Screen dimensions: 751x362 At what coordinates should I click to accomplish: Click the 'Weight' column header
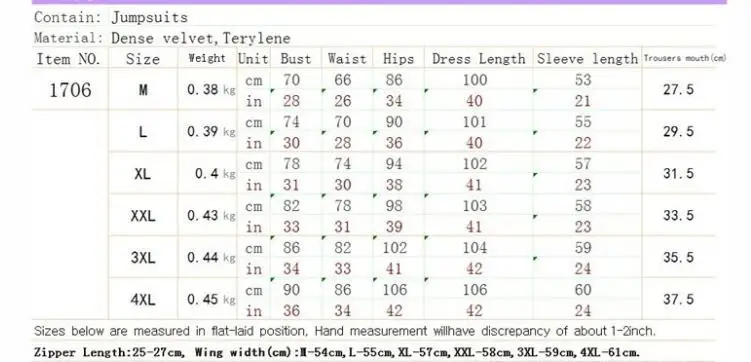pos(207,58)
